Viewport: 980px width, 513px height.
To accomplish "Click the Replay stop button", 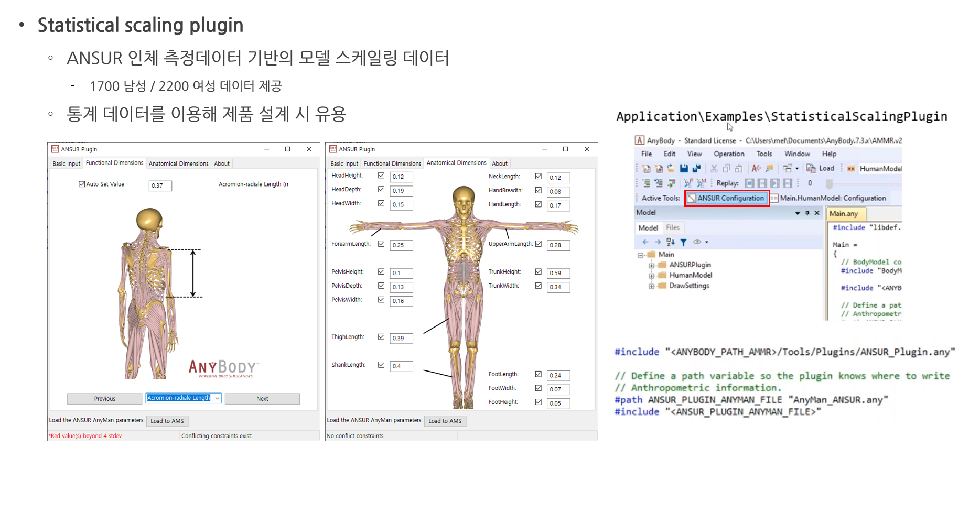I will tap(750, 183).
